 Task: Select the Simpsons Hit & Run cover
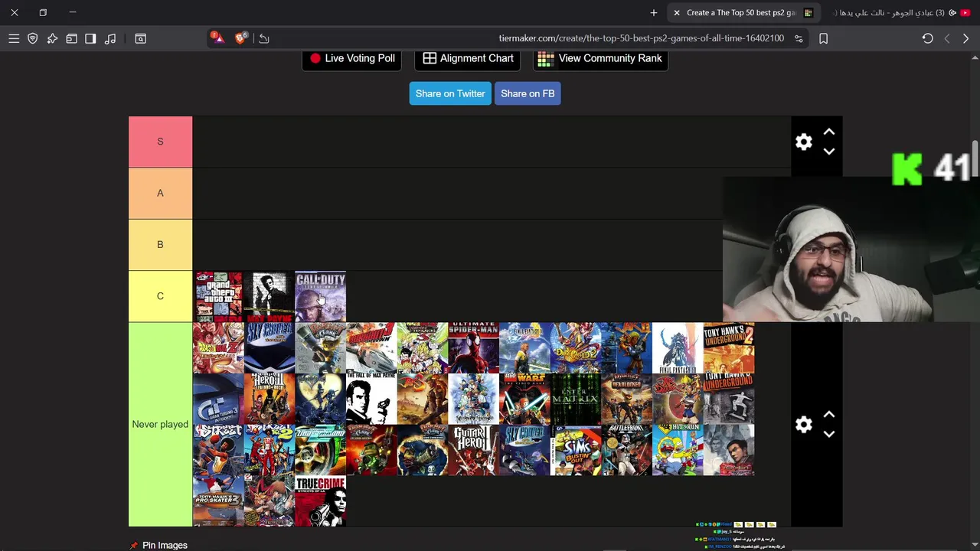tap(678, 450)
